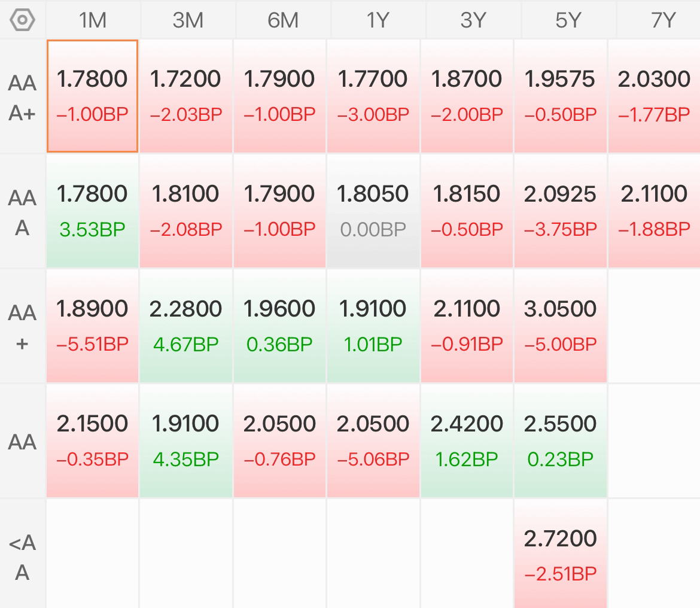Open the AAA 1M cell with 3.53BP
Viewport: 700px width, 608px height.
[x=92, y=211]
